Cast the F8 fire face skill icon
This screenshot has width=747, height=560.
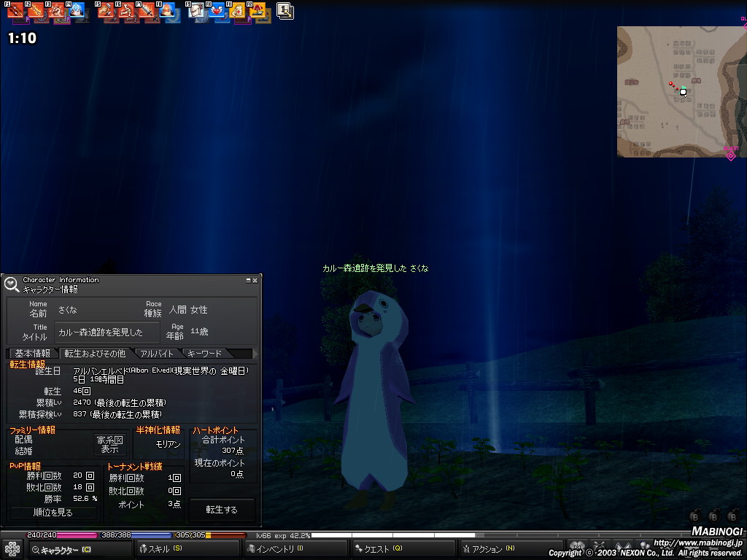click(x=166, y=10)
